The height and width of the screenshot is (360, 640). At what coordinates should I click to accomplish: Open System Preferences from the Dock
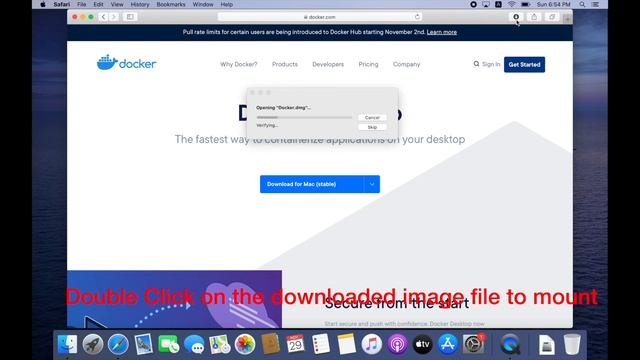point(473,344)
